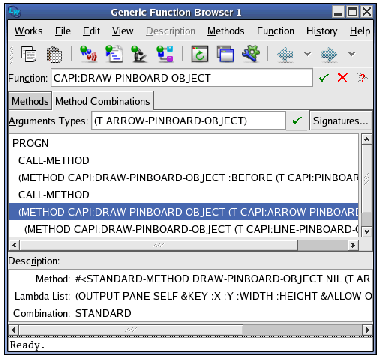Click the refresh icon in the toolbar
The width and height of the screenshot is (382, 360).
(x=200, y=54)
